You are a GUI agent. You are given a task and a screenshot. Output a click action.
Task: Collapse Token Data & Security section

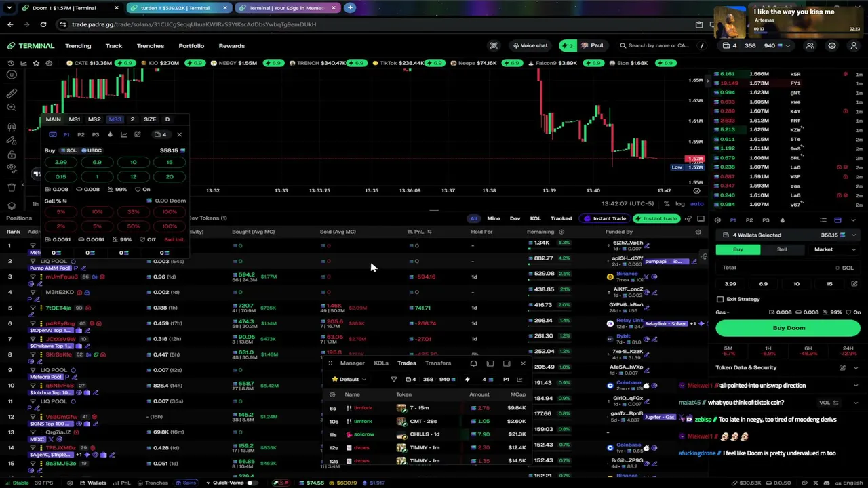coord(854,368)
